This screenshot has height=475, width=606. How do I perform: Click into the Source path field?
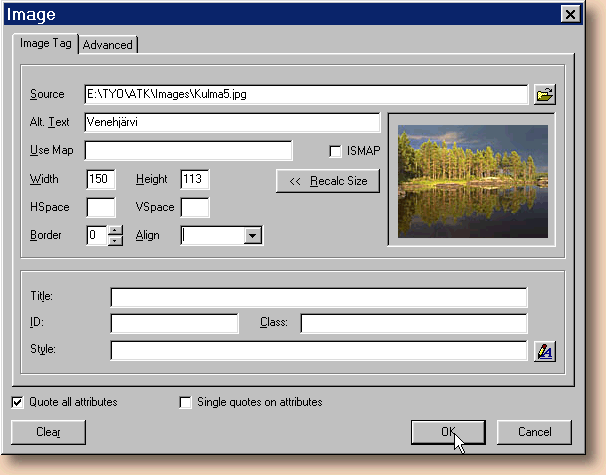(305, 95)
